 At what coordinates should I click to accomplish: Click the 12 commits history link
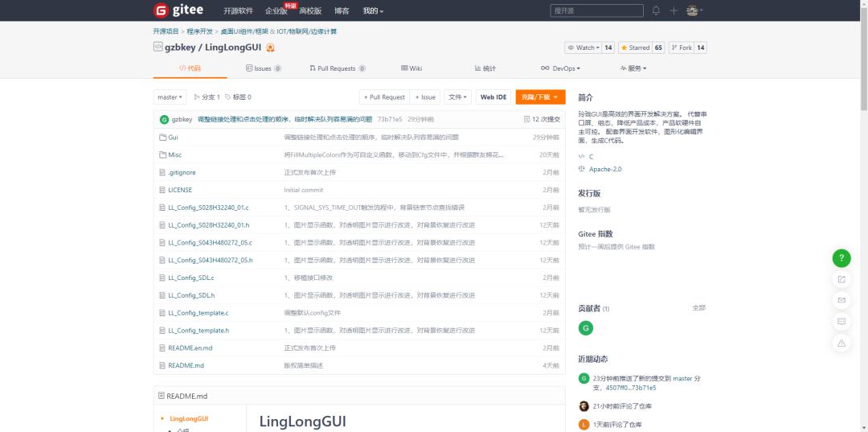pos(542,120)
